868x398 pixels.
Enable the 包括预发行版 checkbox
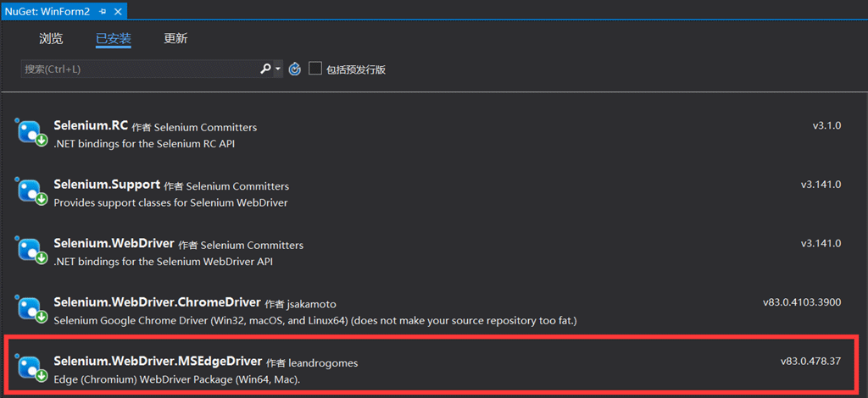[315, 69]
